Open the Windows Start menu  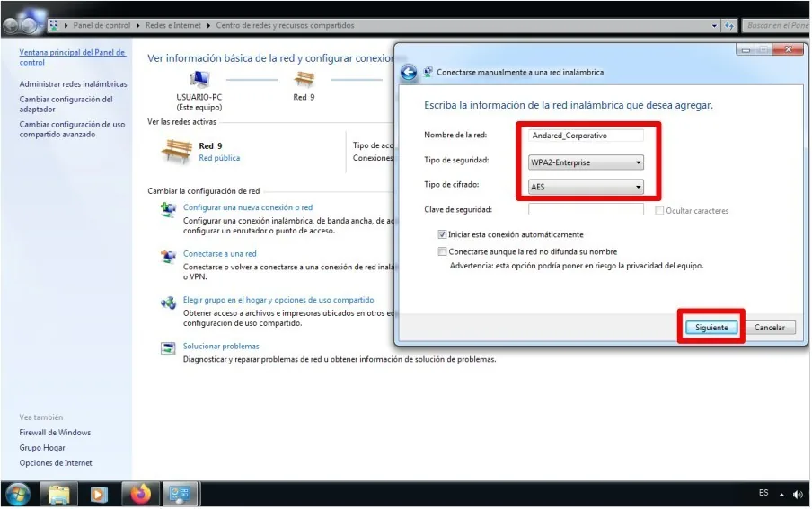(18, 494)
